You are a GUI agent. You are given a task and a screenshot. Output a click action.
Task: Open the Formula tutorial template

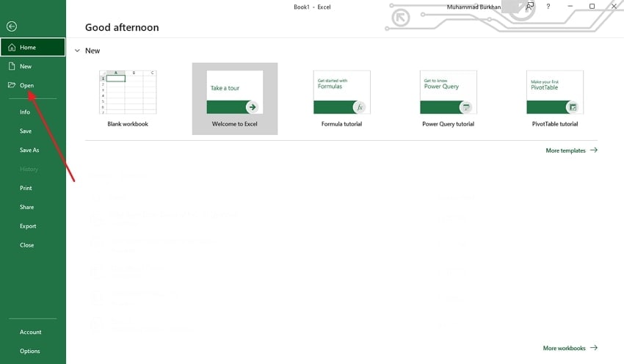[342, 92]
